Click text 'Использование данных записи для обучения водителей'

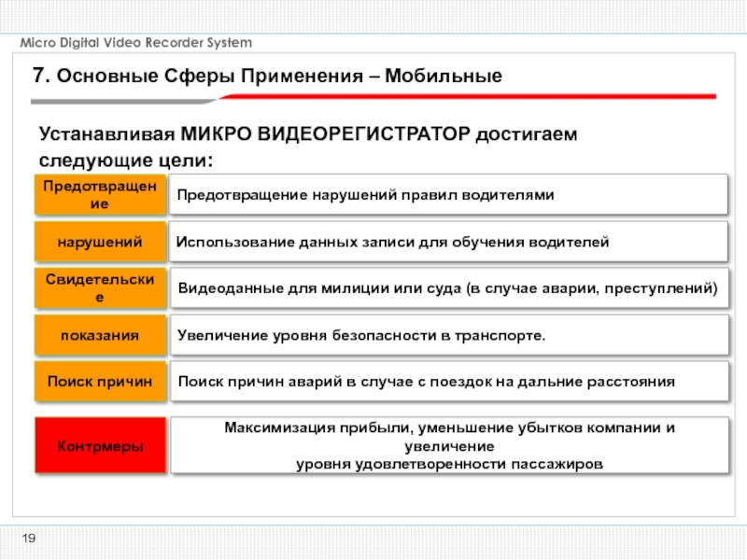click(392, 242)
